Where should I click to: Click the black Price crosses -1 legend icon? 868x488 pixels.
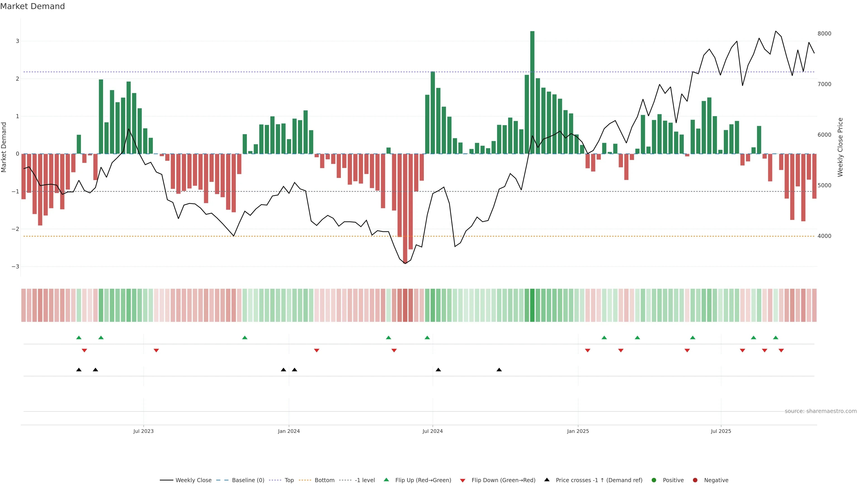(x=547, y=480)
